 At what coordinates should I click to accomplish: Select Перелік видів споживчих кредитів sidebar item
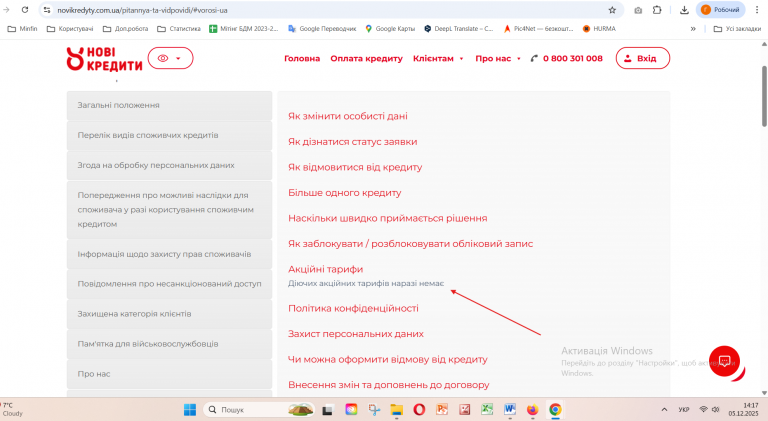click(169, 135)
